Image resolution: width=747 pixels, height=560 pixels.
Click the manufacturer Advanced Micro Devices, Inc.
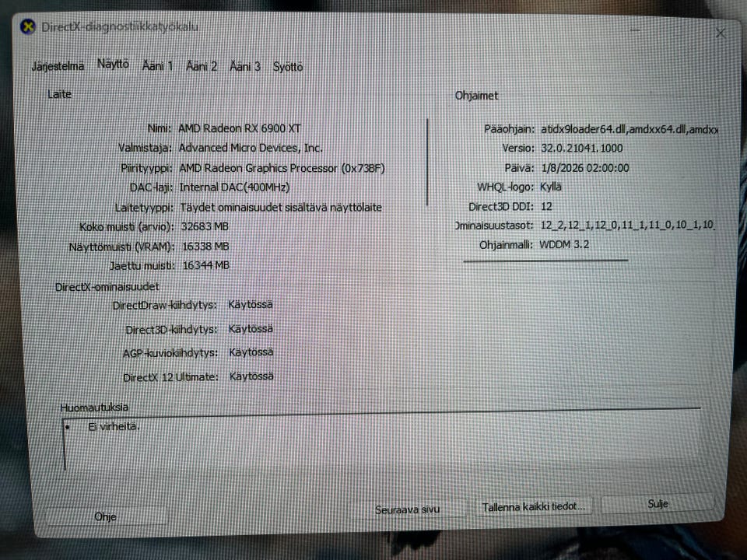click(251, 148)
